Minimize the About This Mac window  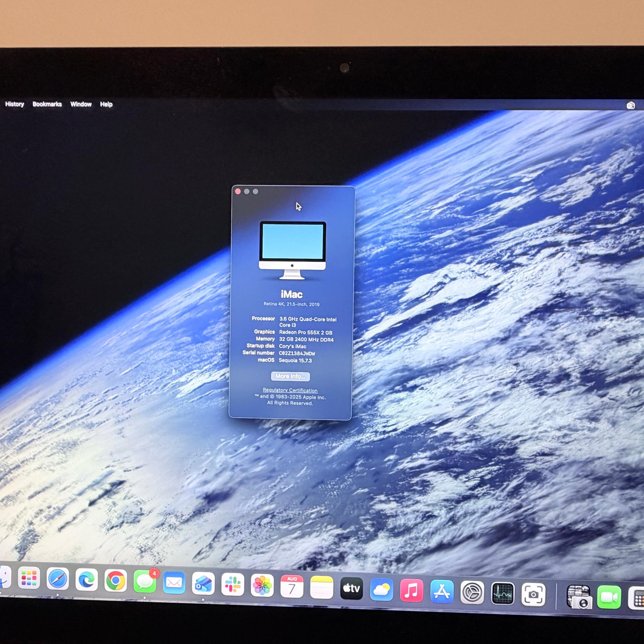pyautogui.click(x=247, y=191)
